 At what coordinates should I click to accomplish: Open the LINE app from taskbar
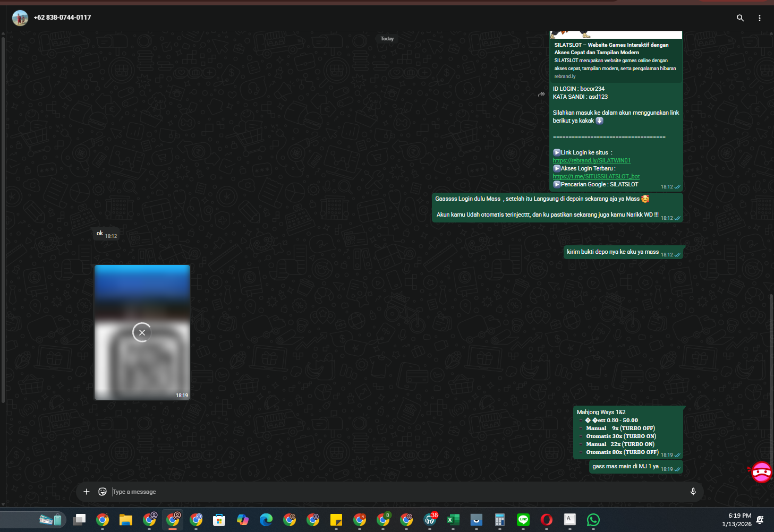tap(523, 520)
